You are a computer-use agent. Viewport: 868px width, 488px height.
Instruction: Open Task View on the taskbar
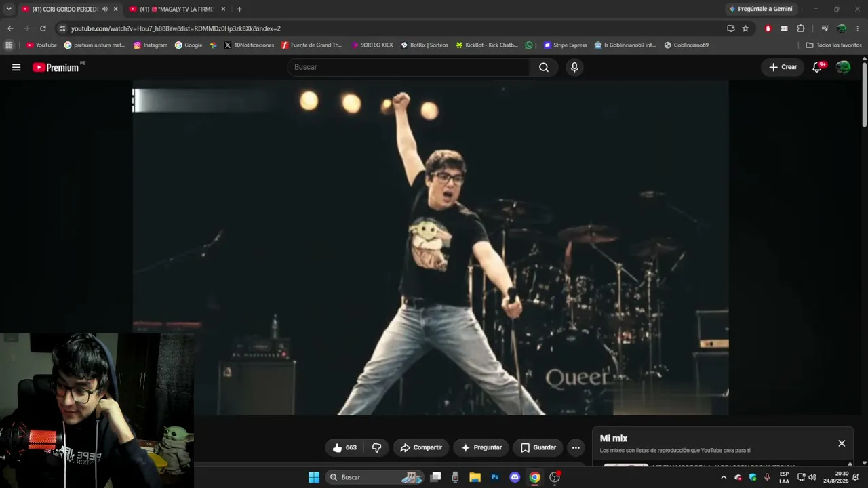pos(436,477)
